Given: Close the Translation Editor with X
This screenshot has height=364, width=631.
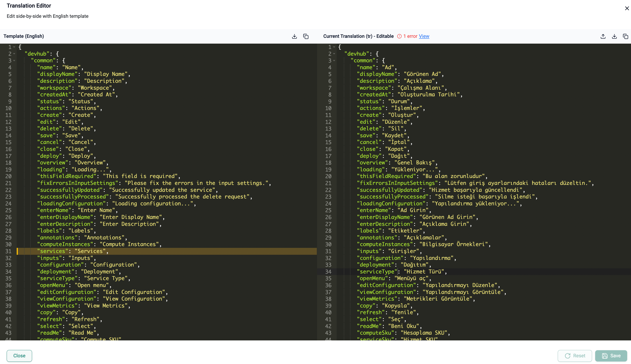Looking at the screenshot, I should click(x=627, y=8).
